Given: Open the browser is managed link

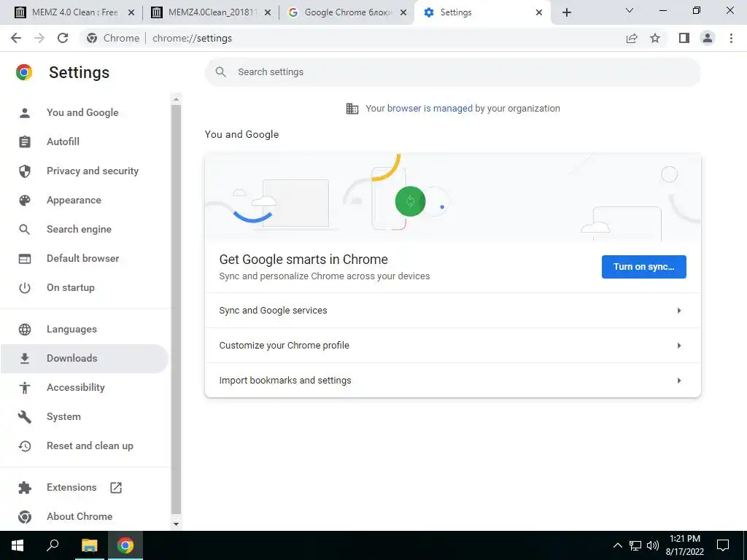Looking at the screenshot, I should tap(430, 109).
